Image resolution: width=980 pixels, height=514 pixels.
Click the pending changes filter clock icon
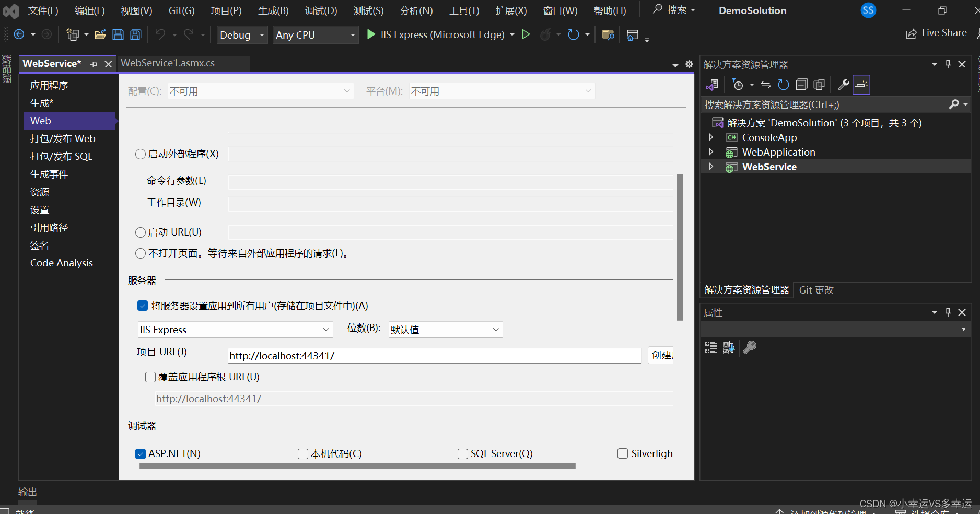738,85
